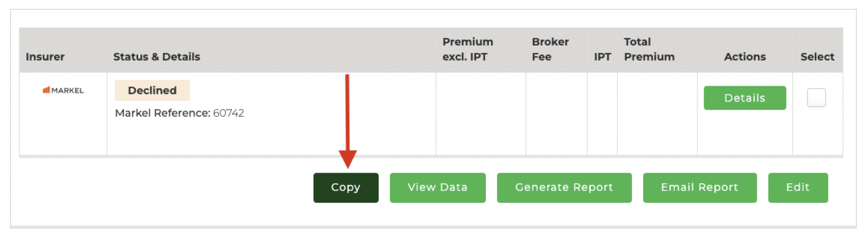Tick the Select checkbox for Markel

[x=816, y=98]
